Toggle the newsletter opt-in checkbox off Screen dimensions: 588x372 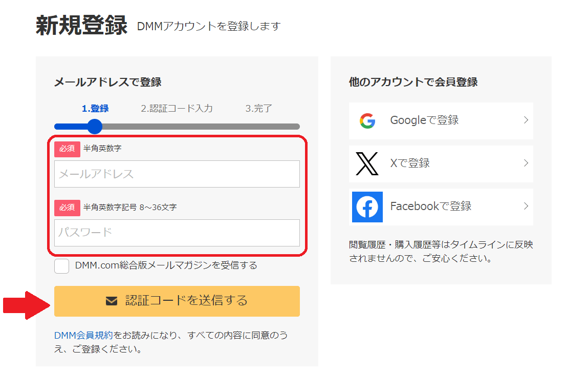click(x=61, y=266)
